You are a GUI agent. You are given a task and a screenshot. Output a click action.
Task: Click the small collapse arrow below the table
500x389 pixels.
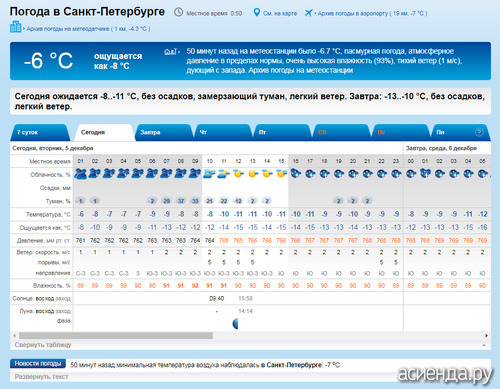484,345
